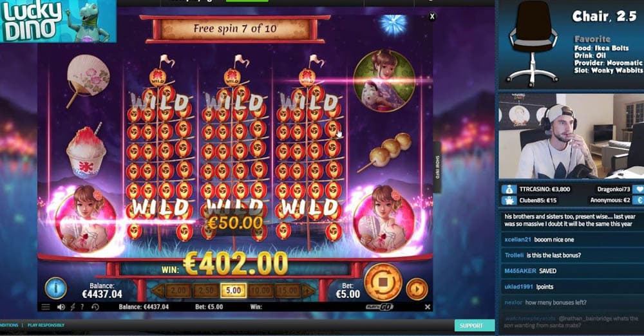This screenshot has width=644, height=336.
Task: Close the game window with top X
Action: [x=432, y=17]
